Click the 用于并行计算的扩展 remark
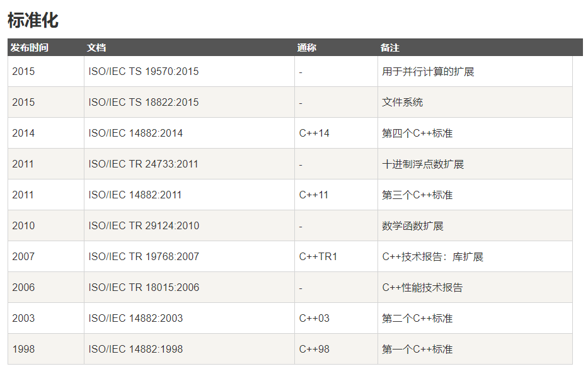 pyautogui.click(x=428, y=72)
